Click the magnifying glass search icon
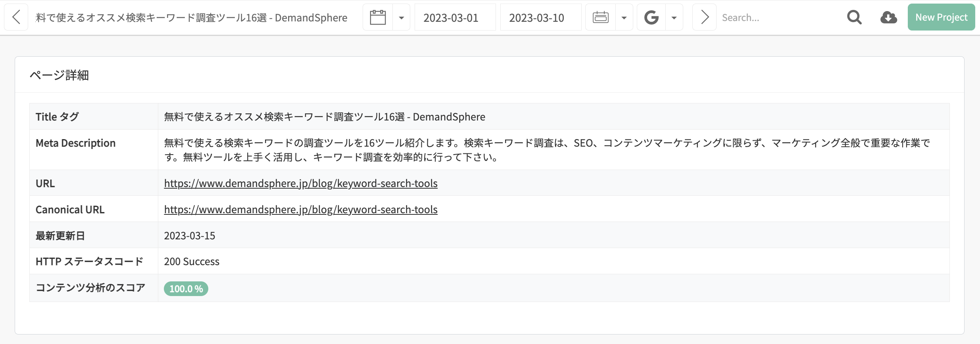 (854, 17)
